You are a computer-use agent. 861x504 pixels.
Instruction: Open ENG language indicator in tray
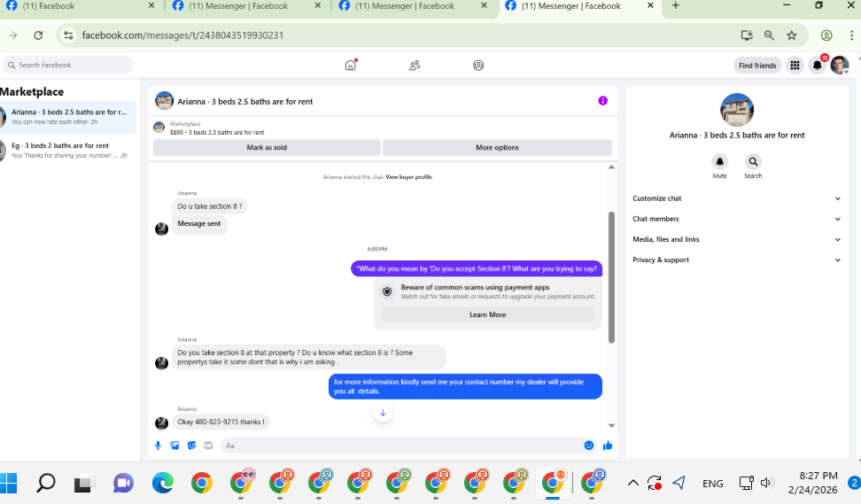pos(712,483)
